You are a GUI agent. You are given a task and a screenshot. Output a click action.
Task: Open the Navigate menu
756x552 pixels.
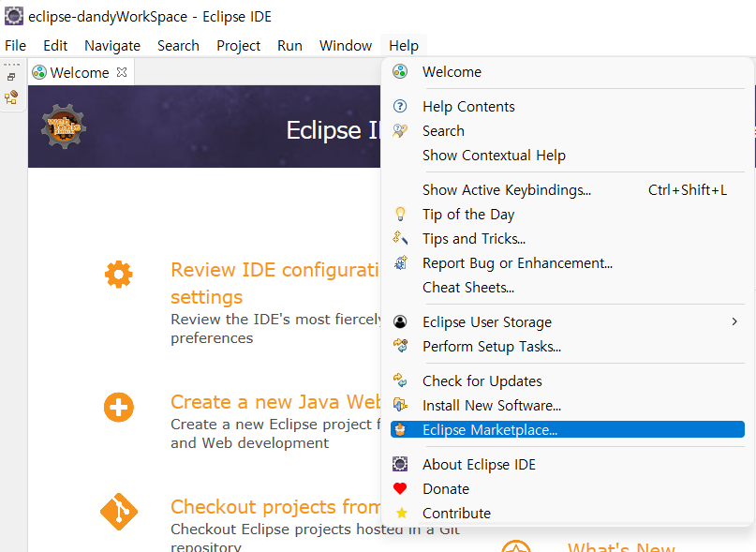tap(112, 45)
